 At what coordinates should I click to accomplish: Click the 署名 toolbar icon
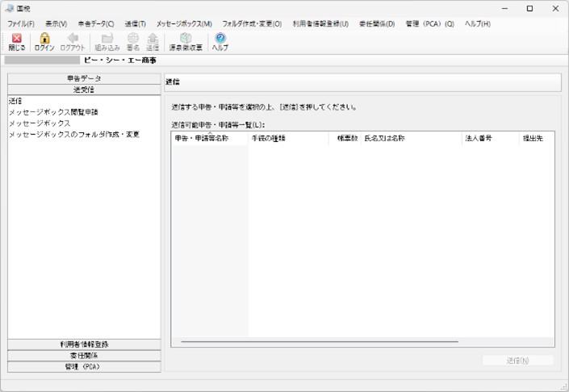click(133, 38)
